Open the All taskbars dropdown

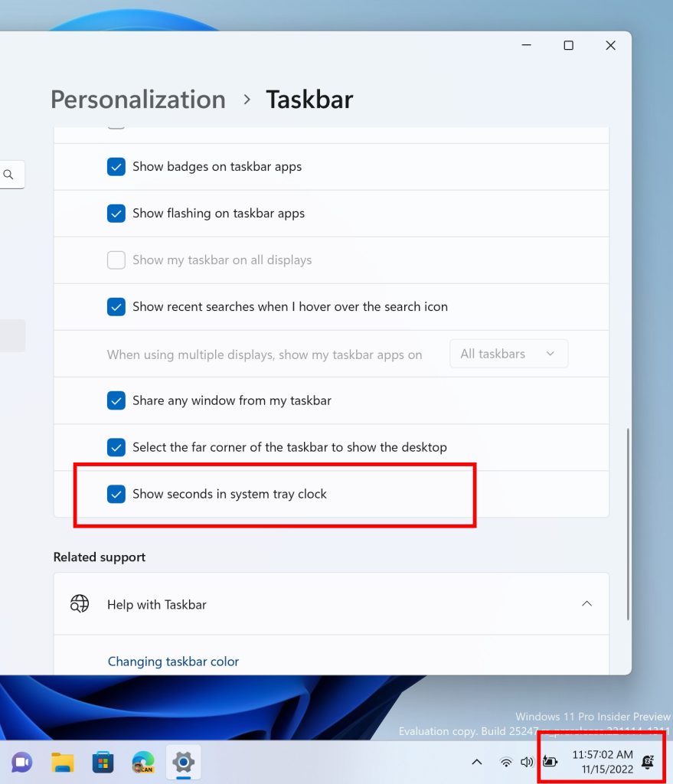coord(508,353)
